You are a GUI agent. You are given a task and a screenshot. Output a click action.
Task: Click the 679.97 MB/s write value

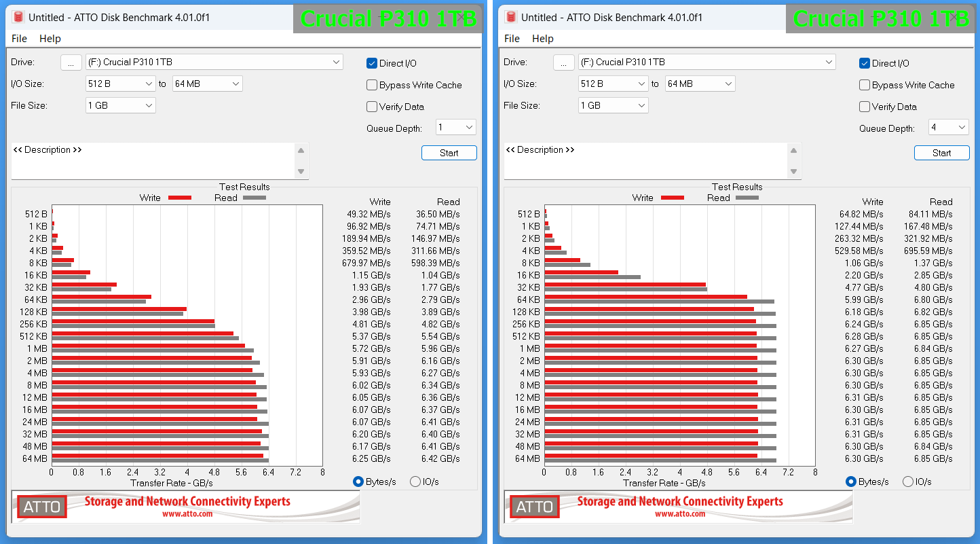click(366, 263)
